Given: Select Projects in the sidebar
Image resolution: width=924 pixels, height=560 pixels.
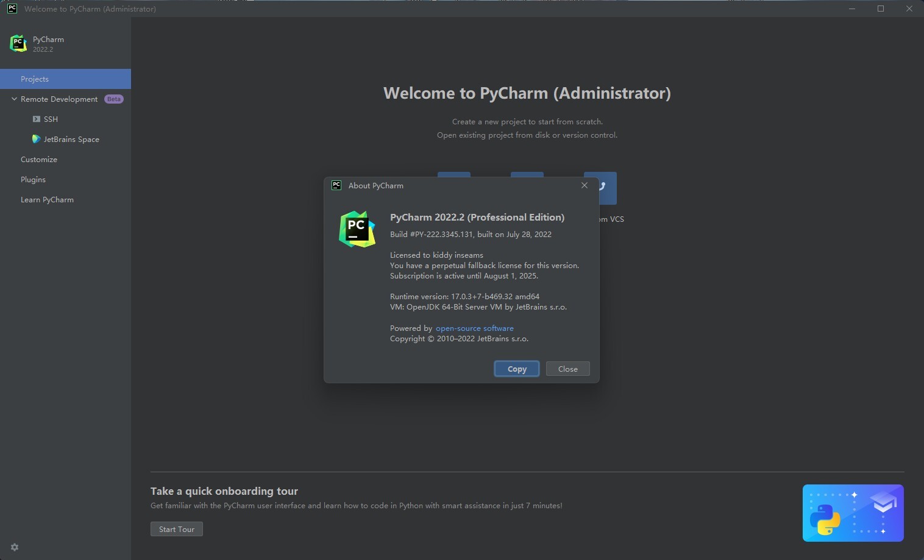Looking at the screenshot, I should coord(34,79).
